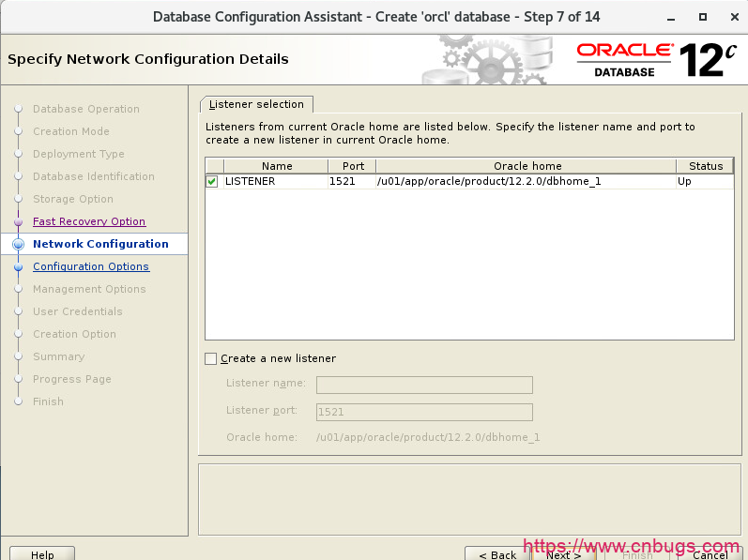
Task: Open the Configuration Options step link
Action: coord(91,266)
